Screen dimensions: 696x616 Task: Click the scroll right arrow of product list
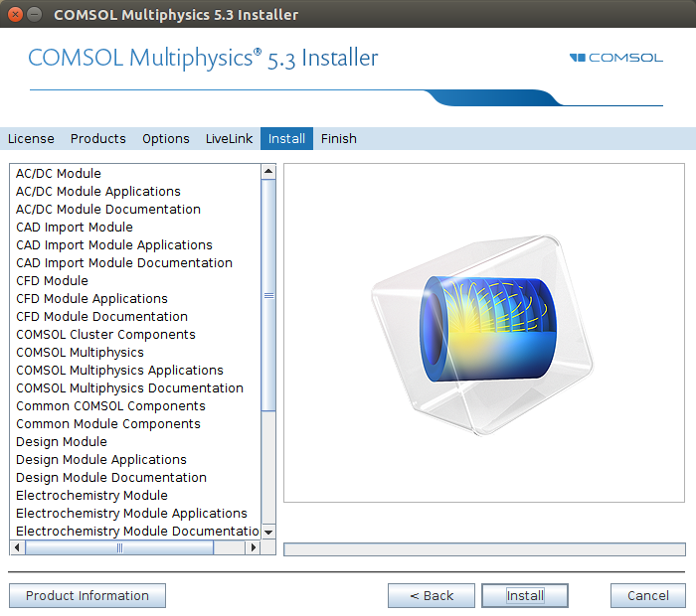click(x=254, y=547)
